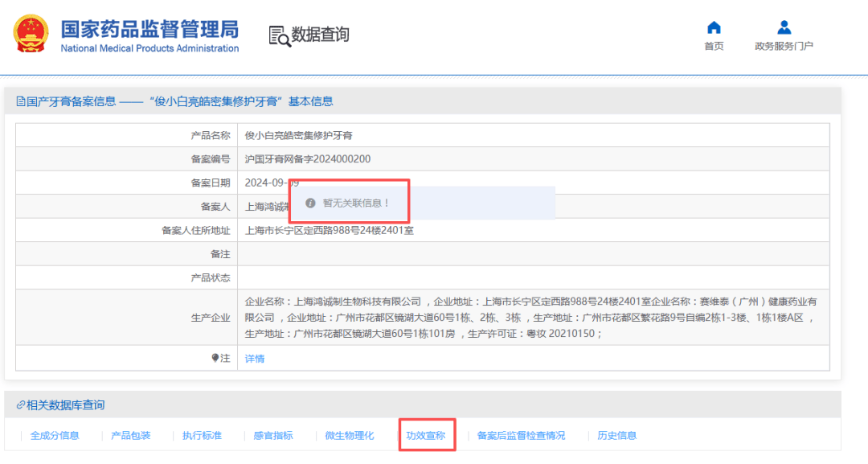Image resolution: width=868 pixels, height=464 pixels.
Task: Click the national emblem logo
Action: [31, 35]
